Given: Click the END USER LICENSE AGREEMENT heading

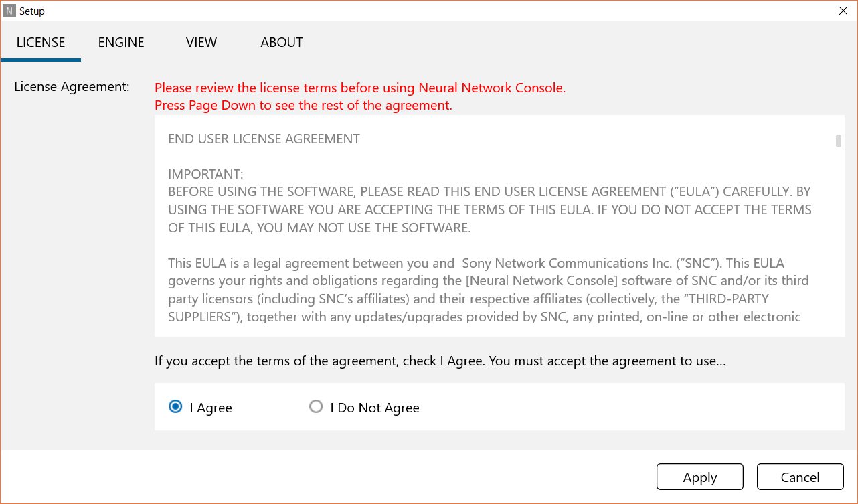Looking at the screenshot, I should pyautogui.click(x=263, y=139).
